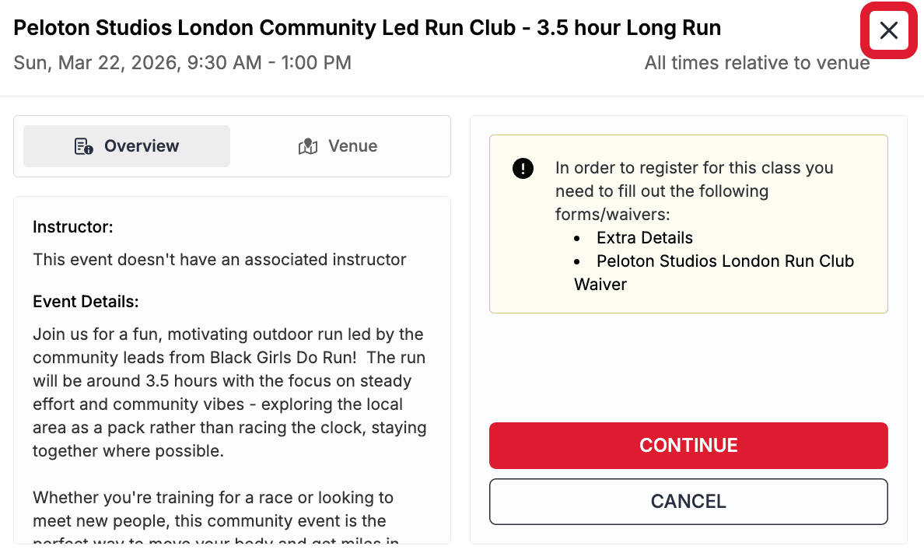Switch to the Venue tab
Viewport: 924px width, 560px height.
[x=338, y=145]
